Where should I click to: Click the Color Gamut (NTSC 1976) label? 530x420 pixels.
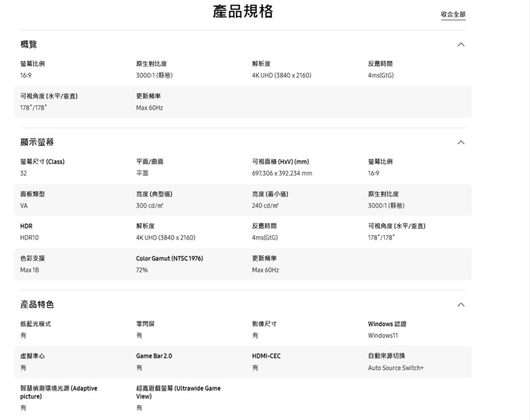click(169, 259)
